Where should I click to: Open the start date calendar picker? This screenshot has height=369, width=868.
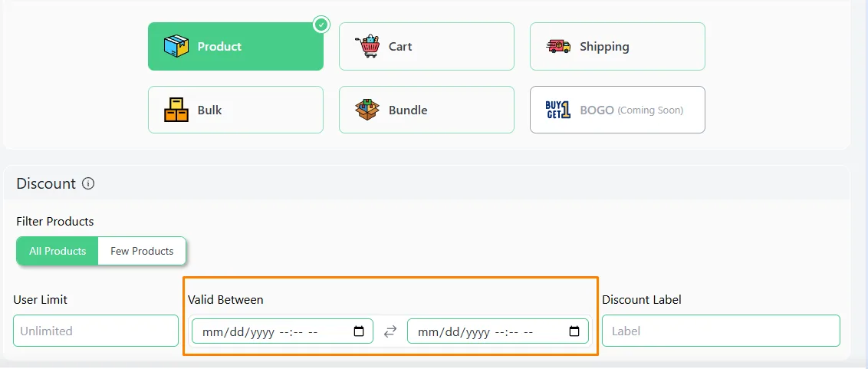(359, 331)
